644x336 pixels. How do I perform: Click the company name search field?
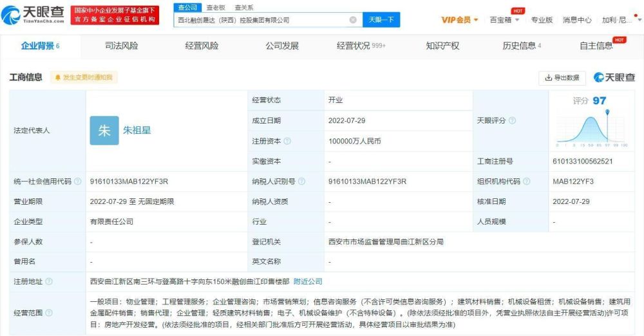click(263, 20)
